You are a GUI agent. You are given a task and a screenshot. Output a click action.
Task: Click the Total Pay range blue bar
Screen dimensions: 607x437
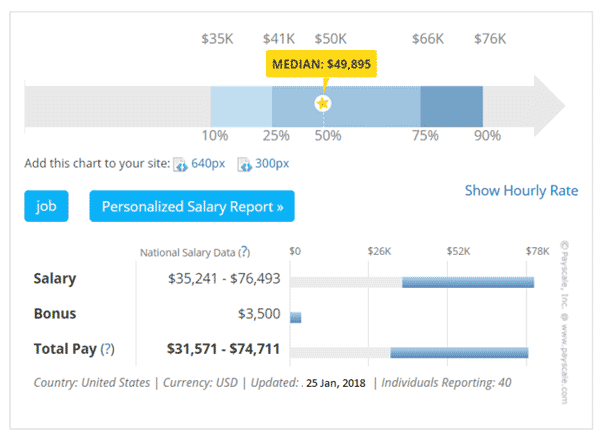[x=458, y=352]
